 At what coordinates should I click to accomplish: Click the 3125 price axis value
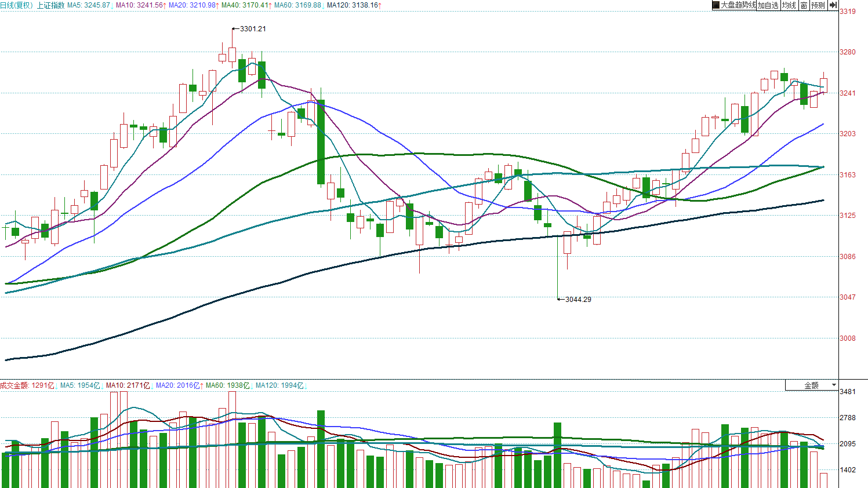(848, 216)
